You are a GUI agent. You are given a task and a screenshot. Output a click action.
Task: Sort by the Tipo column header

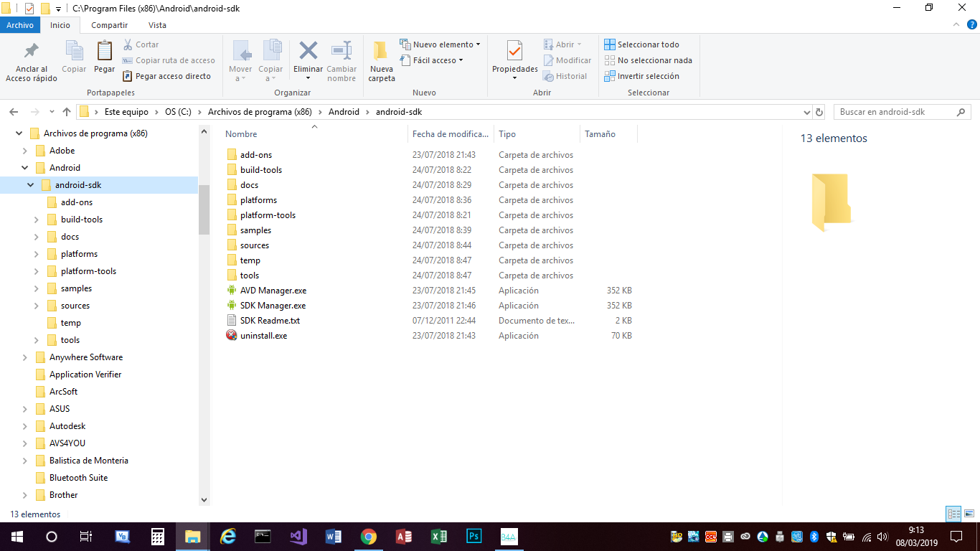click(x=537, y=134)
